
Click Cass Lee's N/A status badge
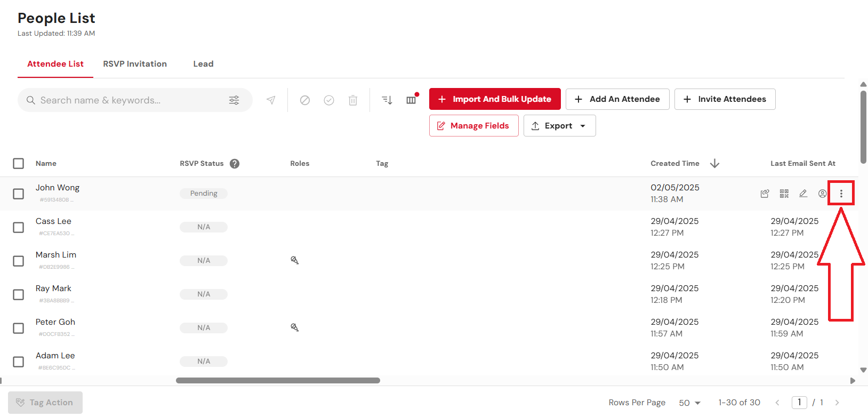coord(204,227)
